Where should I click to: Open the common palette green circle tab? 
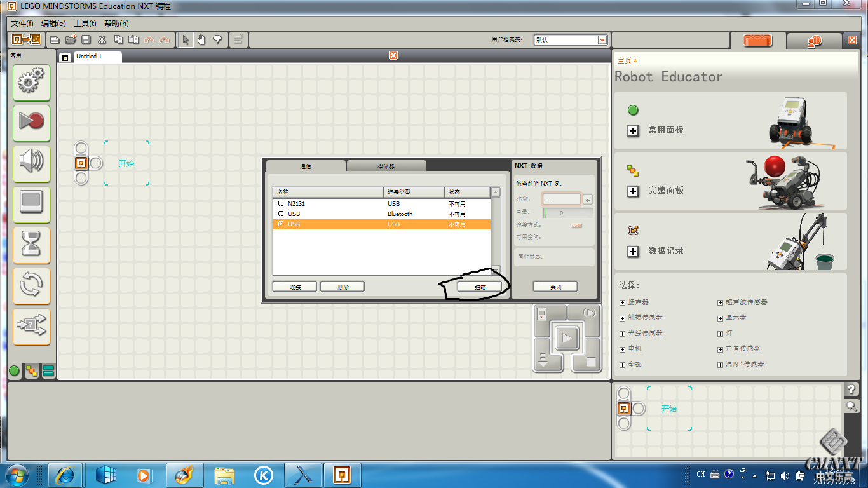coord(15,371)
